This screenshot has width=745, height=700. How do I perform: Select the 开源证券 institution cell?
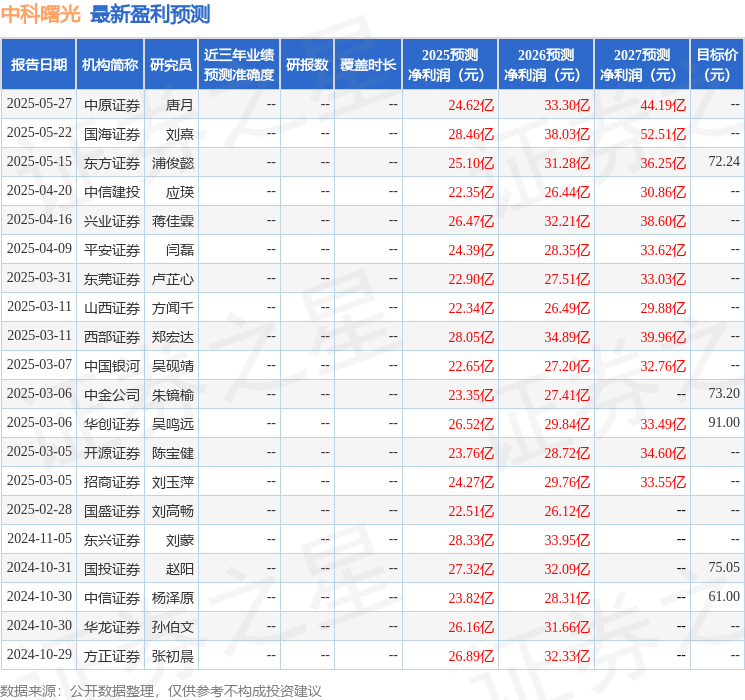tap(112, 453)
